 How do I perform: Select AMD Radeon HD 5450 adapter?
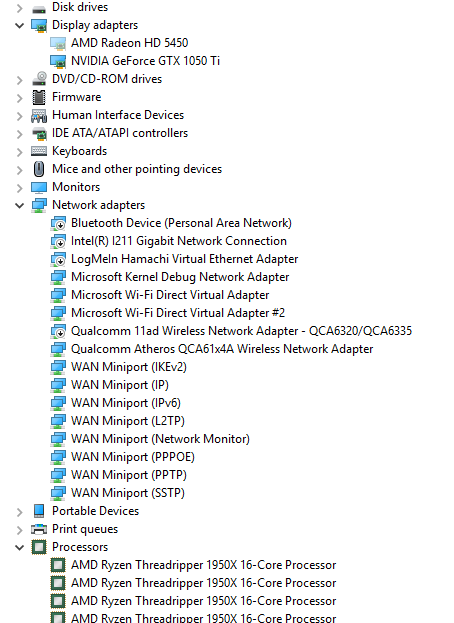click(129, 43)
